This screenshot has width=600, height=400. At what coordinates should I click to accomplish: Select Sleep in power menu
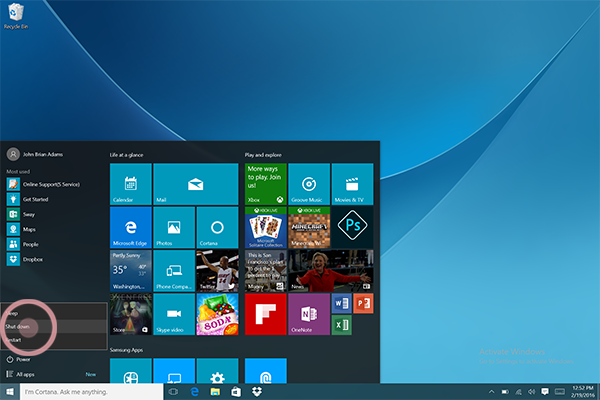(54, 313)
